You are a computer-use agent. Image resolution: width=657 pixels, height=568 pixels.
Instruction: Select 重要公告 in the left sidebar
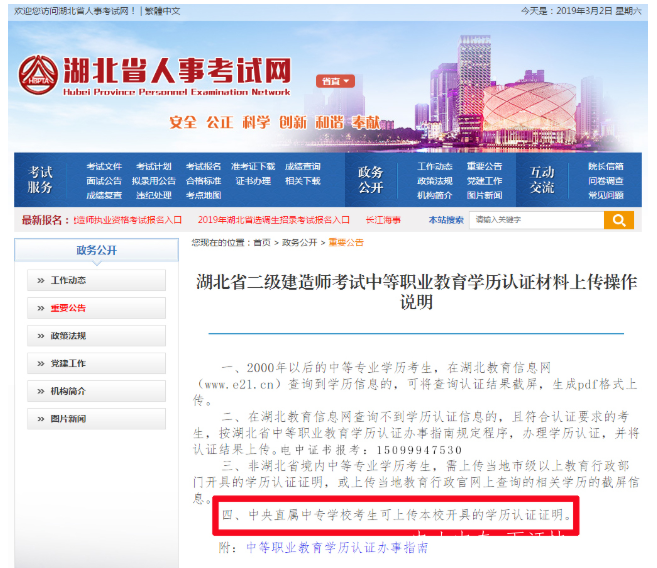point(96,308)
